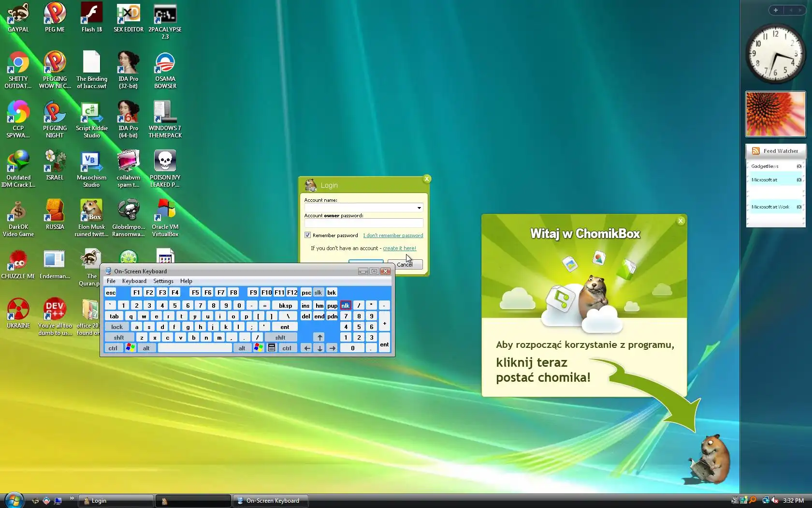Click the "I don't remember password" link
The width and height of the screenshot is (812, 508).
(393, 236)
